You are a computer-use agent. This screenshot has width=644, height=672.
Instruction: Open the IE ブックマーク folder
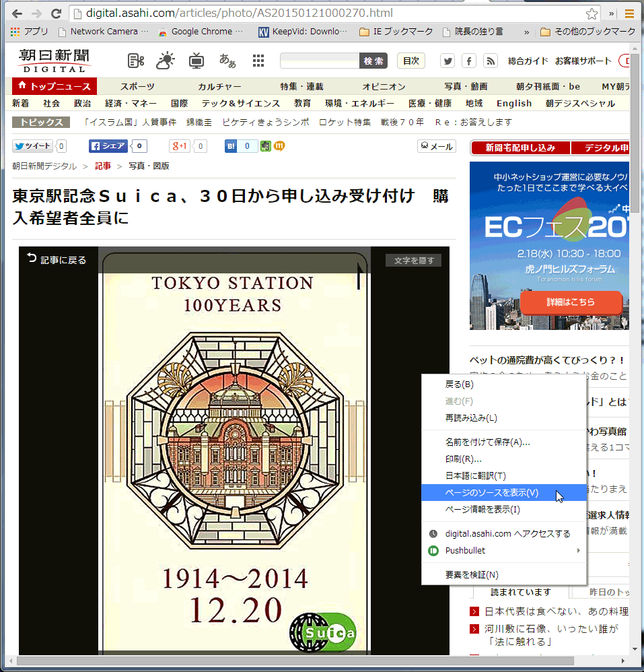coord(396,32)
